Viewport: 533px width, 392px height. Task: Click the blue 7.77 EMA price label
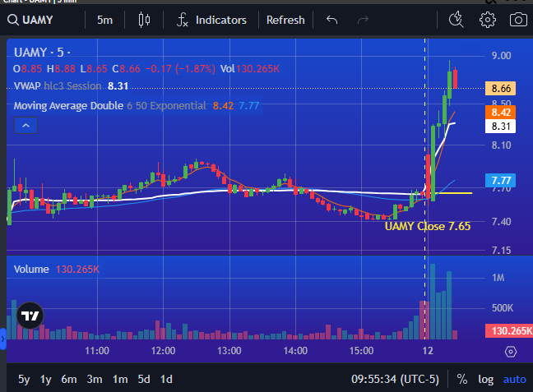click(x=500, y=180)
